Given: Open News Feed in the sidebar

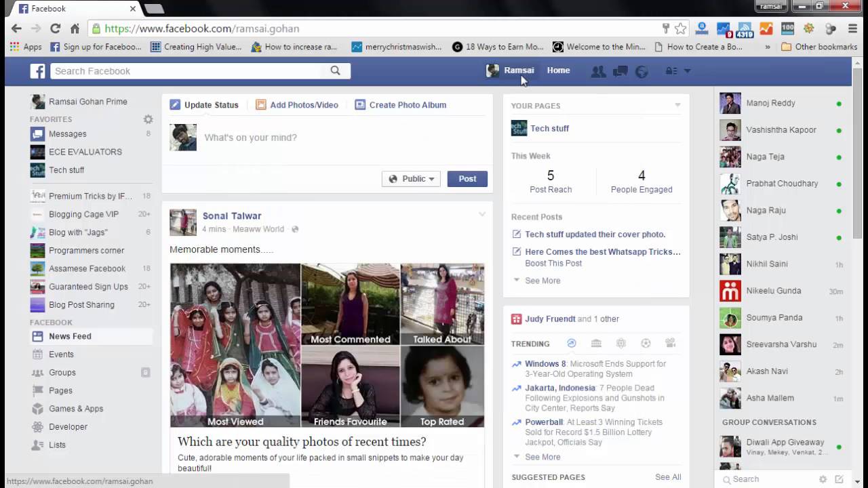Looking at the screenshot, I should [x=91, y=336].
